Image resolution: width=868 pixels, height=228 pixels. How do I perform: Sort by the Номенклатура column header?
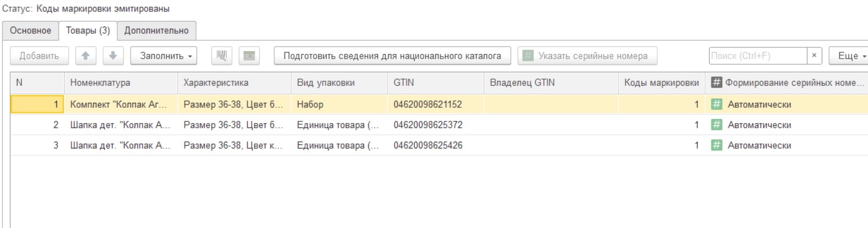(x=100, y=83)
